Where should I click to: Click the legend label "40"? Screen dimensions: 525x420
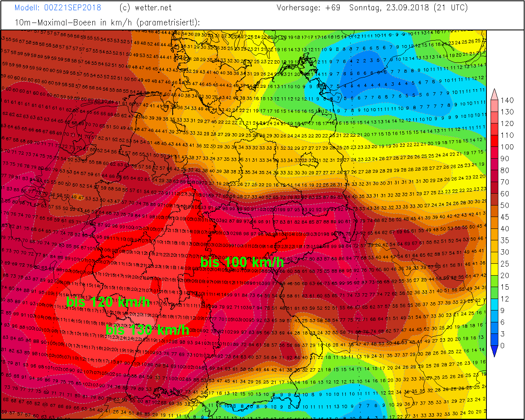pos(505,228)
